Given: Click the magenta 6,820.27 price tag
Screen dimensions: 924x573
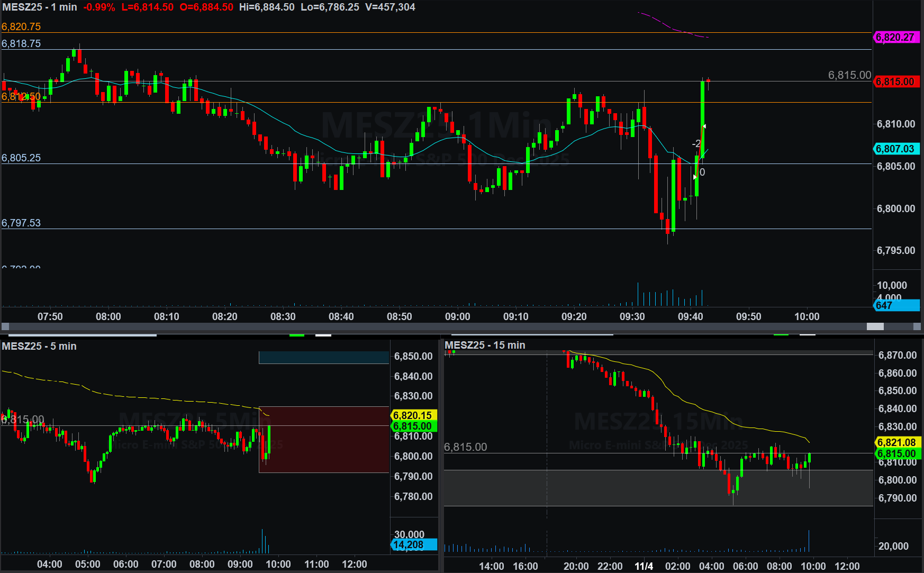Looking at the screenshot, I should (896, 38).
